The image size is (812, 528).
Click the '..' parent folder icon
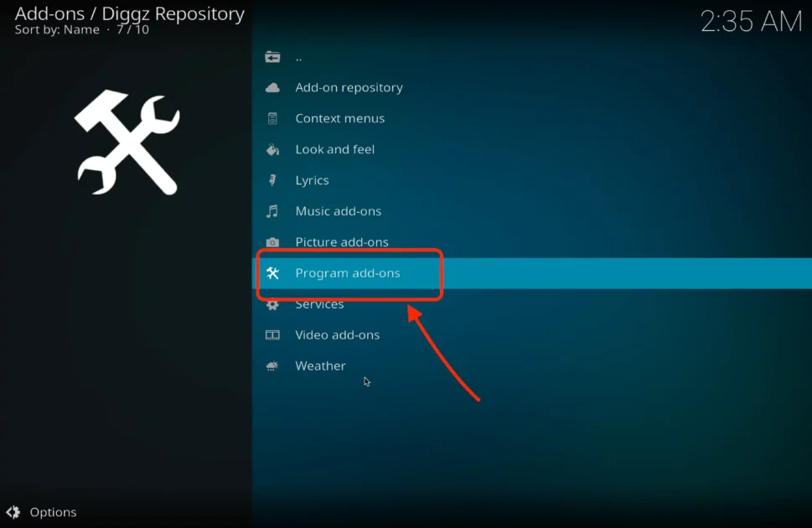tap(272, 56)
